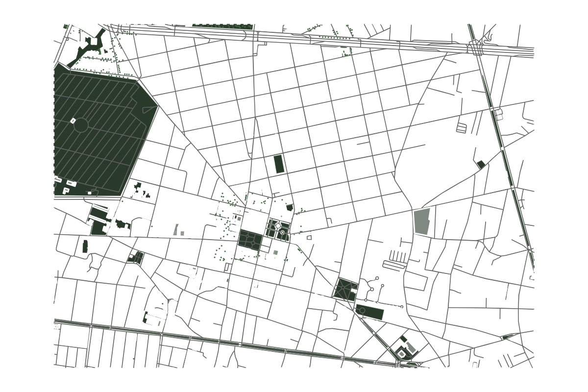
Task: Select the tall narrow dark green rectangle
Action: click(279, 164)
